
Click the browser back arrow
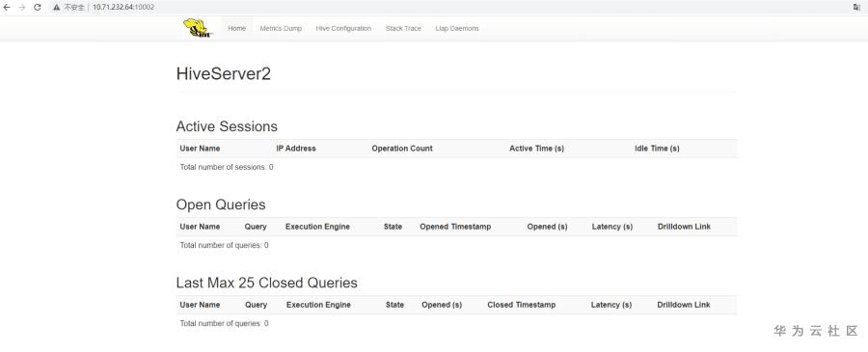point(7,7)
